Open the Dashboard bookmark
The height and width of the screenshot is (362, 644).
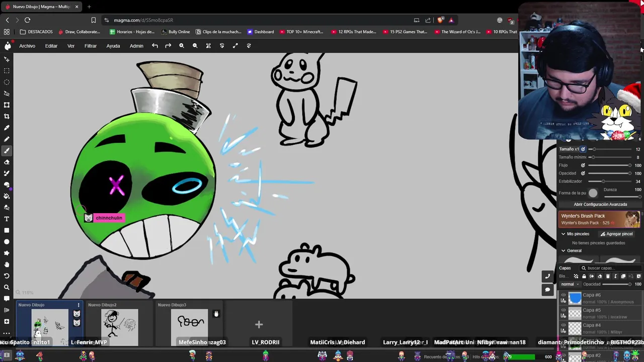pos(261,32)
